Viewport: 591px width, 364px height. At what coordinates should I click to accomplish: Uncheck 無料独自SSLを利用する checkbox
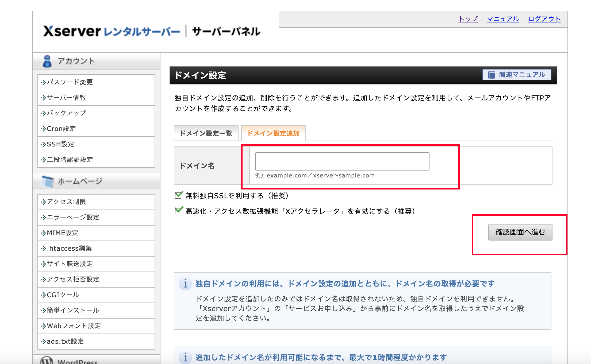coord(178,195)
